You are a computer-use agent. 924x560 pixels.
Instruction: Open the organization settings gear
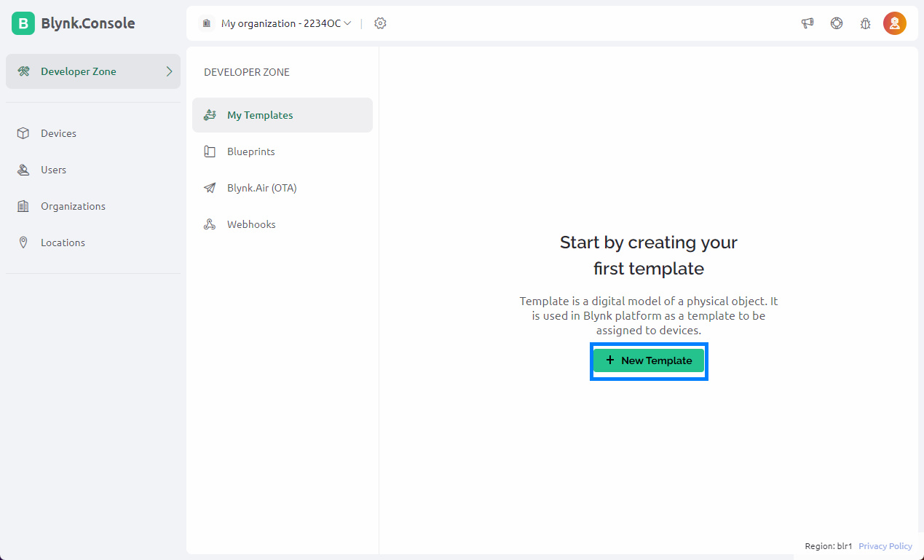pos(380,23)
